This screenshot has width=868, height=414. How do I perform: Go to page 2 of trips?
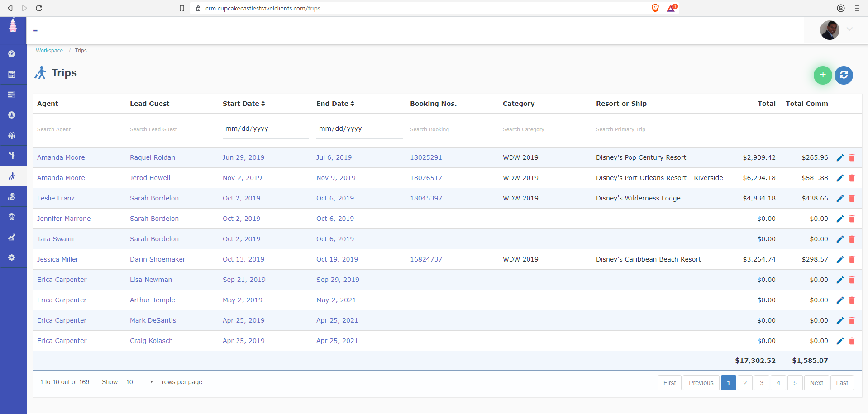click(x=745, y=383)
